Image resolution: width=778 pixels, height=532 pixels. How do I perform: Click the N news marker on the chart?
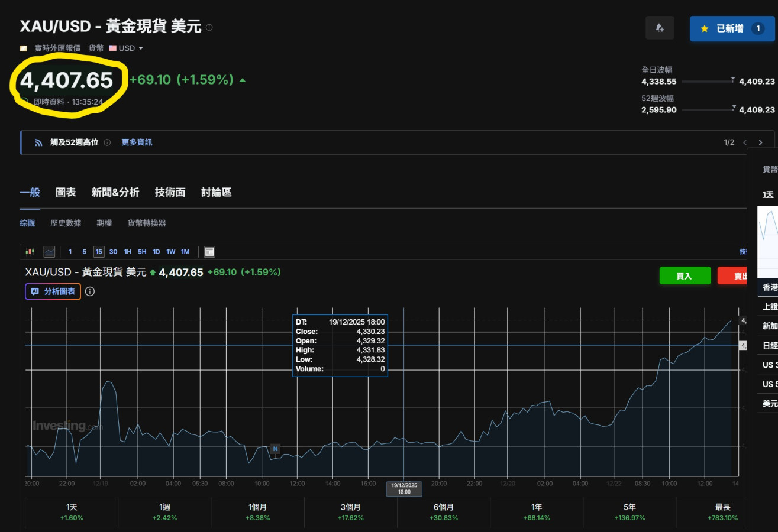(275, 449)
